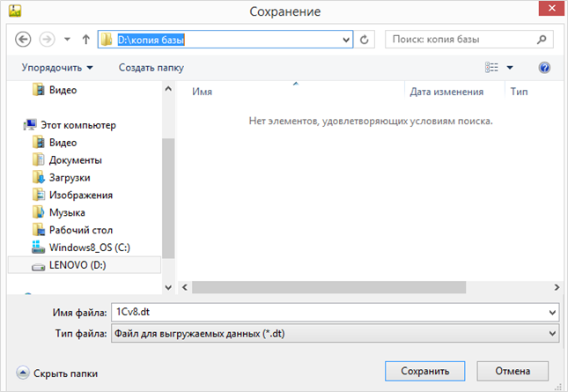Expand the Имя файла dropdown arrow
Screen dimensions: 568x392
pyautogui.click(x=552, y=313)
